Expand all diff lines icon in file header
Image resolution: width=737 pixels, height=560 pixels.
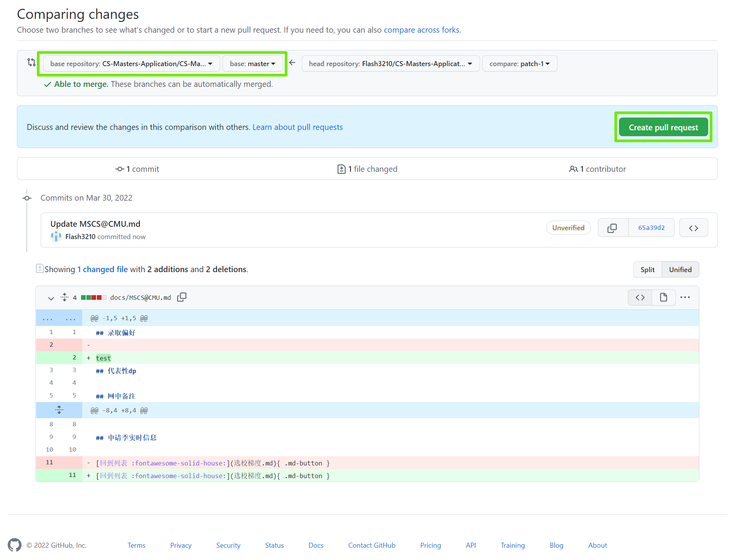coord(65,297)
